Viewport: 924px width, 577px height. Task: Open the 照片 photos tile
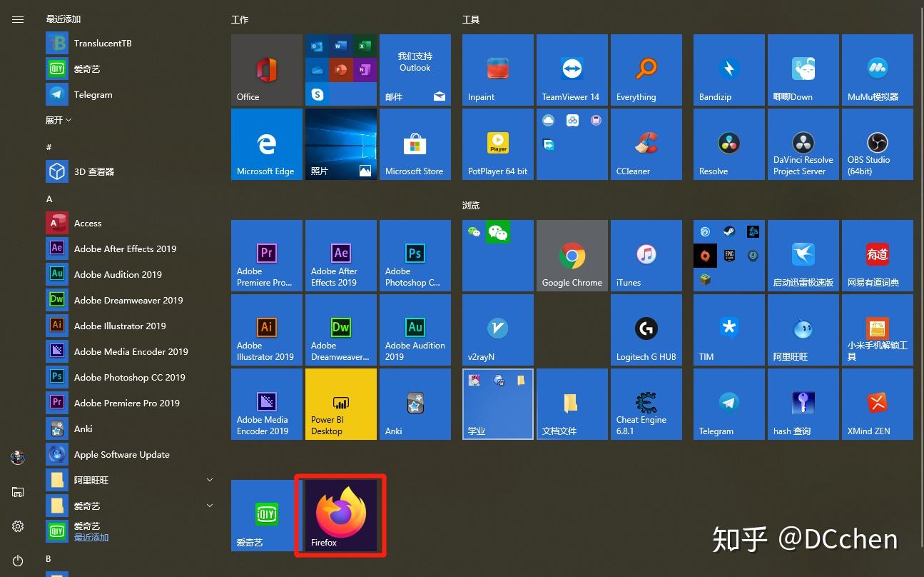pos(341,144)
